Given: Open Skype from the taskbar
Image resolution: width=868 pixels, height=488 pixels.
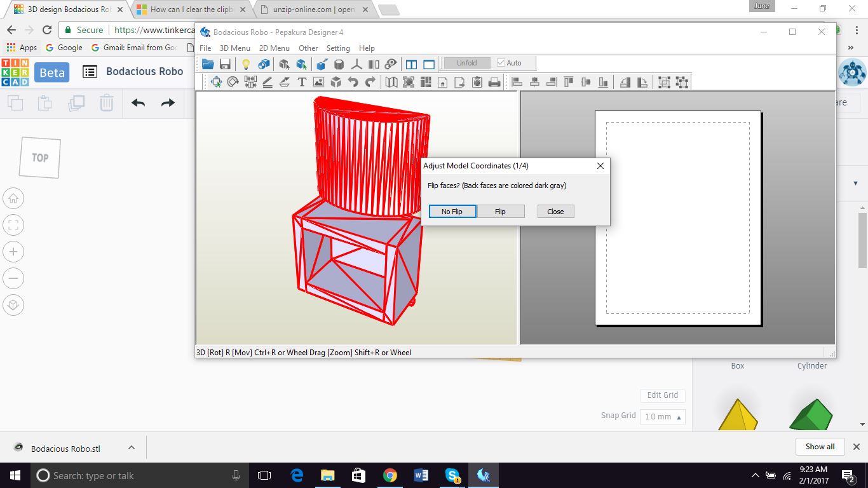Looking at the screenshot, I should click(452, 475).
